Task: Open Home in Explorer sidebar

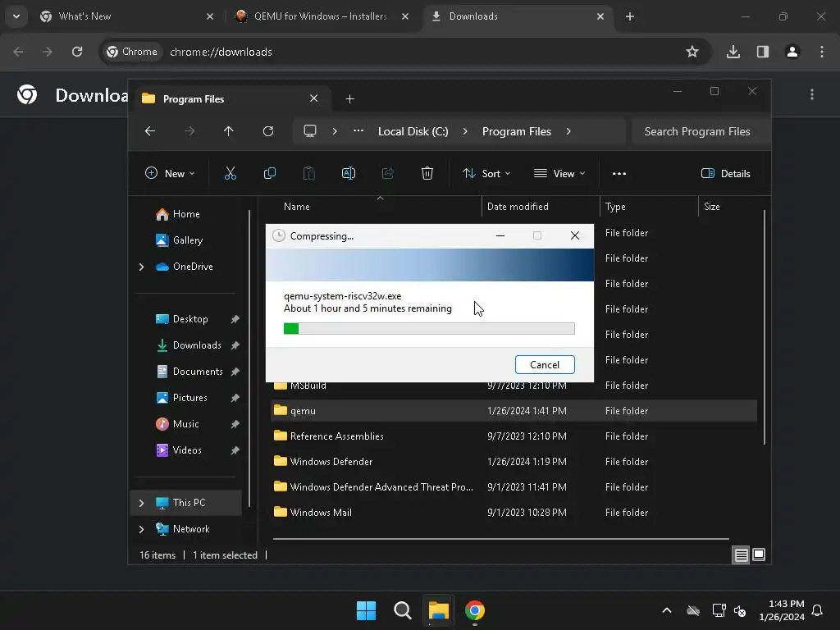Action: [x=186, y=214]
